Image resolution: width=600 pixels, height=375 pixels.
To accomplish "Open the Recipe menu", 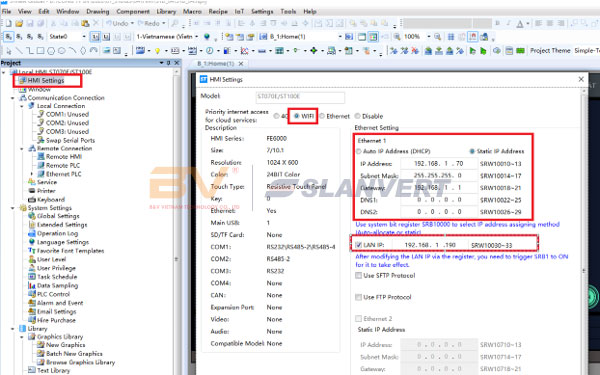I will (218, 11).
